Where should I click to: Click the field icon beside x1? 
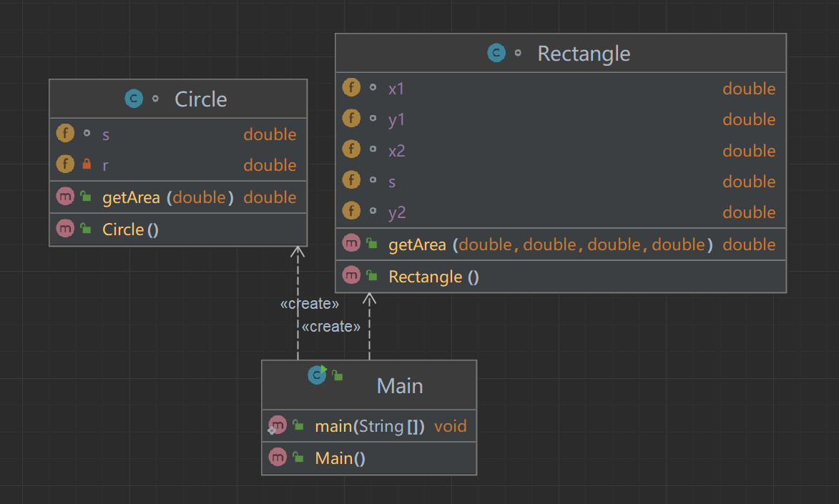click(351, 88)
